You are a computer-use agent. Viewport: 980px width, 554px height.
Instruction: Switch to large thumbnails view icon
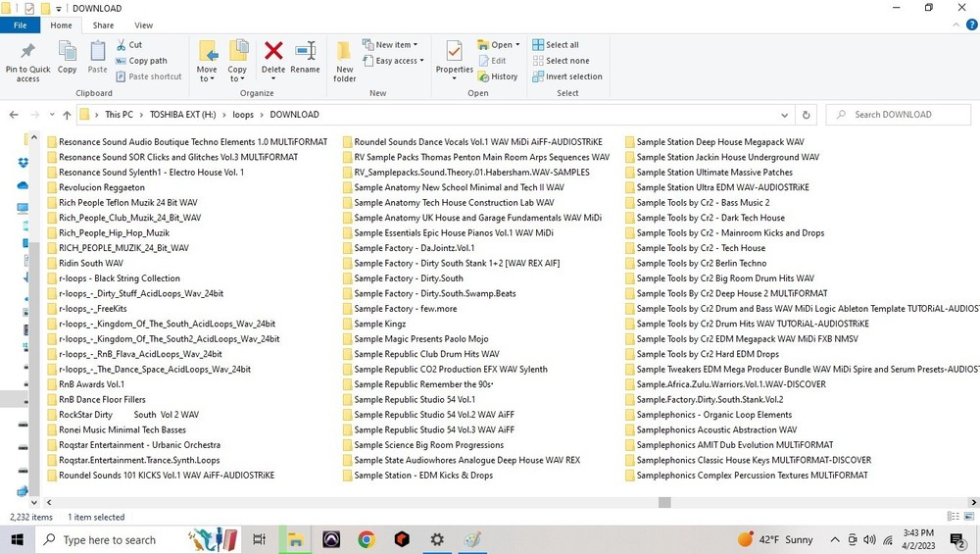pos(969,517)
